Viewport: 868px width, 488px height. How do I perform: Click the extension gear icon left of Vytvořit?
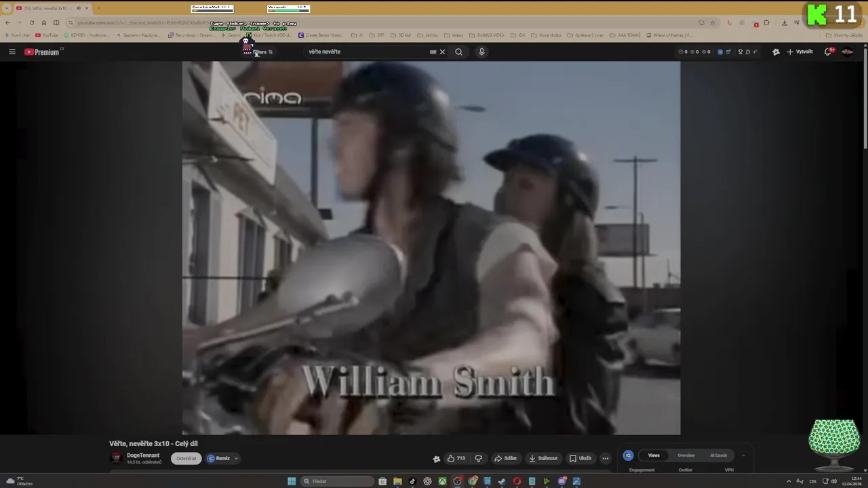coord(776,52)
